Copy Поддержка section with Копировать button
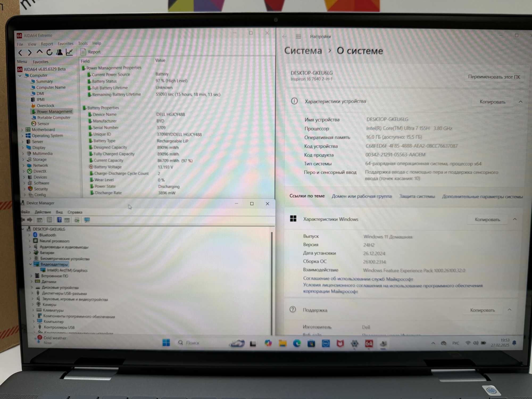 pos(482,310)
